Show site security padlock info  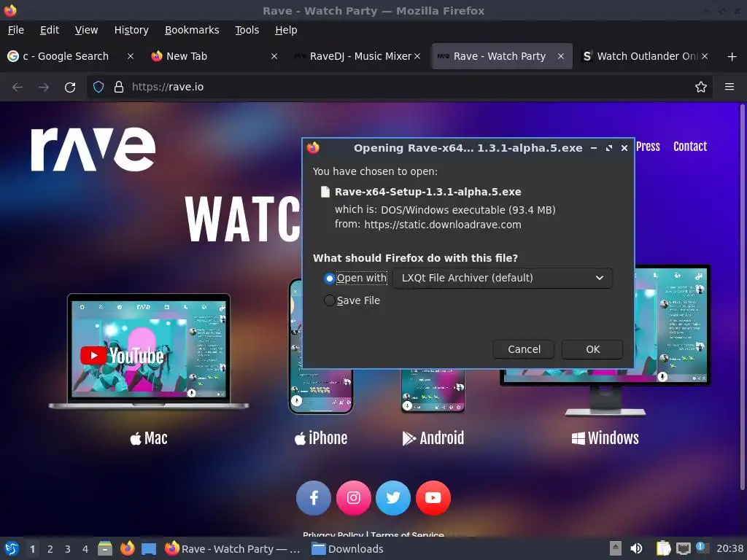pyautogui.click(x=119, y=87)
